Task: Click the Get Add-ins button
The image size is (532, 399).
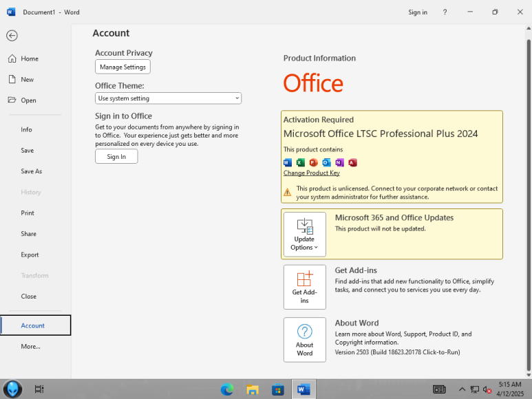Action: [305, 287]
